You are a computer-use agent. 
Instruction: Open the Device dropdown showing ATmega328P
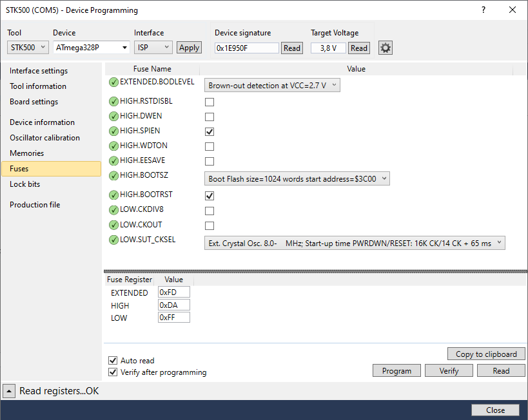pos(92,48)
